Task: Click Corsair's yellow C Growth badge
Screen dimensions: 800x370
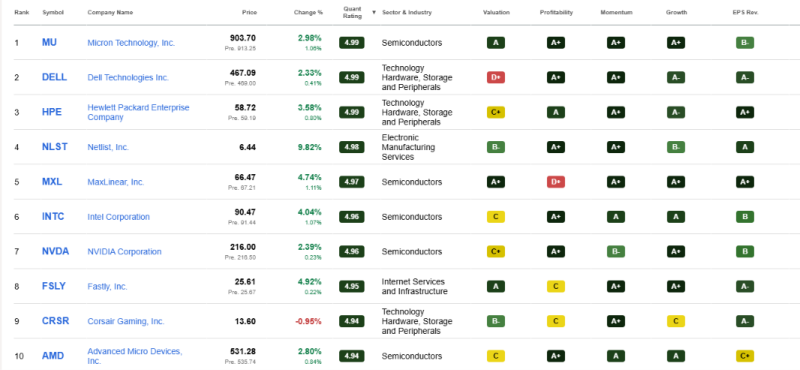Action: click(676, 321)
